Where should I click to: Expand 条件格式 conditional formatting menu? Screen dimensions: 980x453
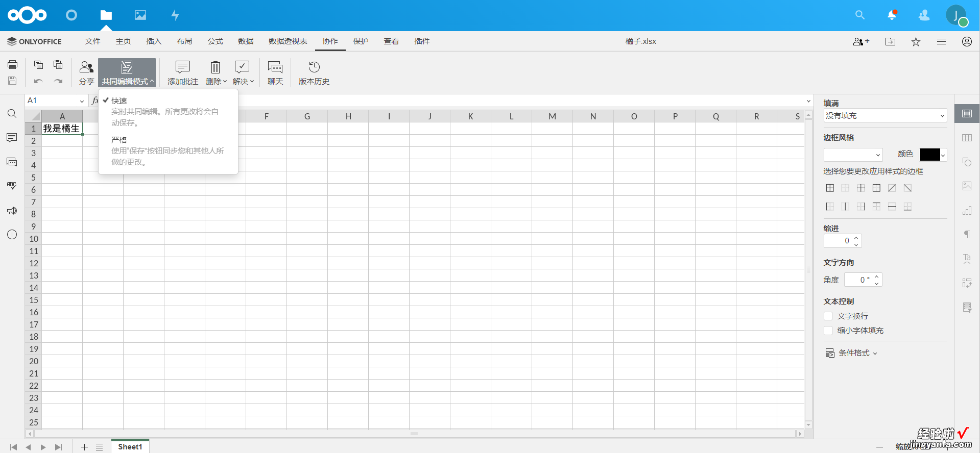pos(851,353)
